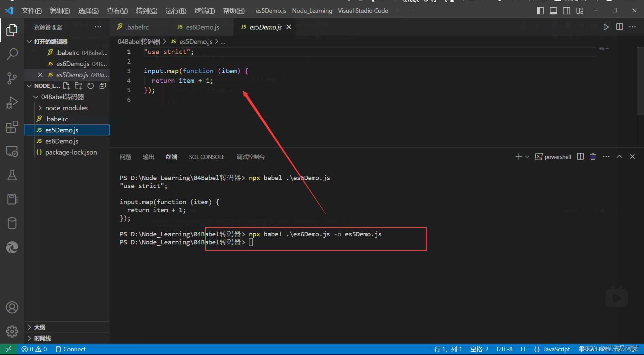Image resolution: width=644 pixels, height=355 pixels.
Task: Toggle primary sidebar visibility
Action: coord(540,11)
